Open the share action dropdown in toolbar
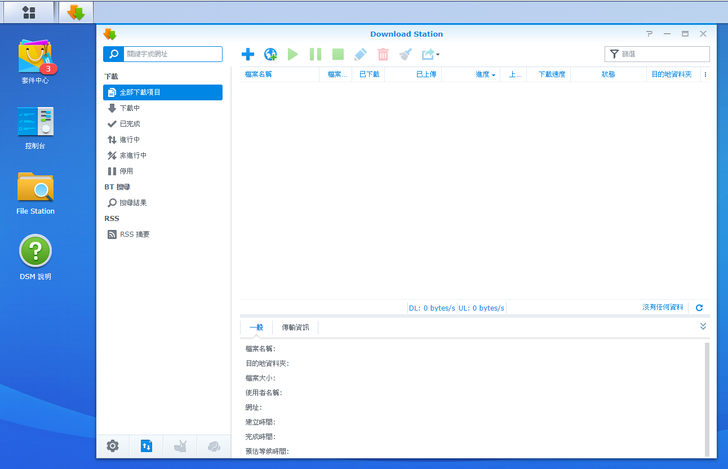The image size is (728, 469). pyautogui.click(x=430, y=54)
